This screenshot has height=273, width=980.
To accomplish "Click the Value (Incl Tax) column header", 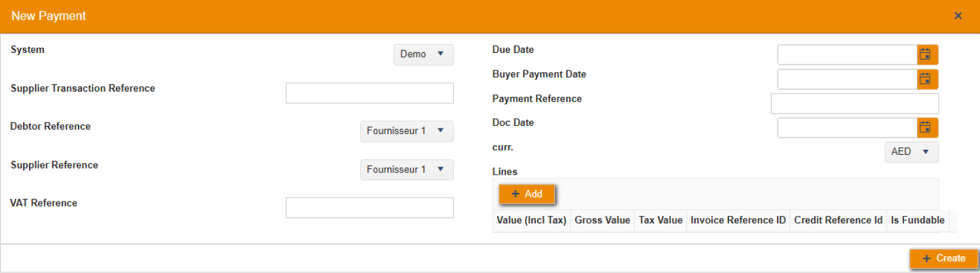I will (x=531, y=221).
